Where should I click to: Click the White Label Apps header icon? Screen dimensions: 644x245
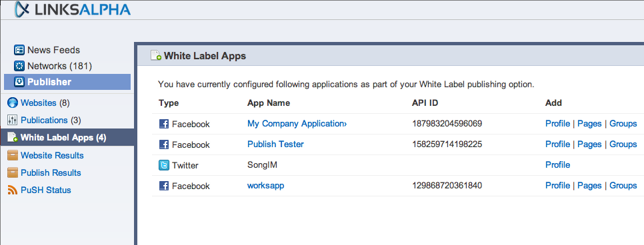click(x=156, y=56)
